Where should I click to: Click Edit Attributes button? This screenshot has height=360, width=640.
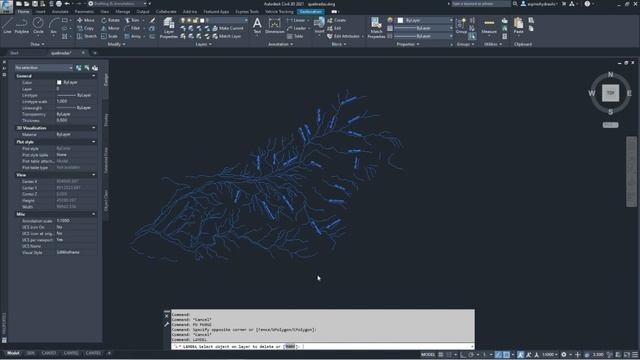click(344, 36)
